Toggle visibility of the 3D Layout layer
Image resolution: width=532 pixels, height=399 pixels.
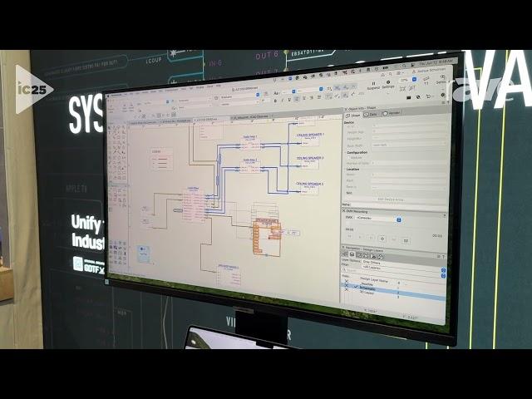tap(346, 290)
